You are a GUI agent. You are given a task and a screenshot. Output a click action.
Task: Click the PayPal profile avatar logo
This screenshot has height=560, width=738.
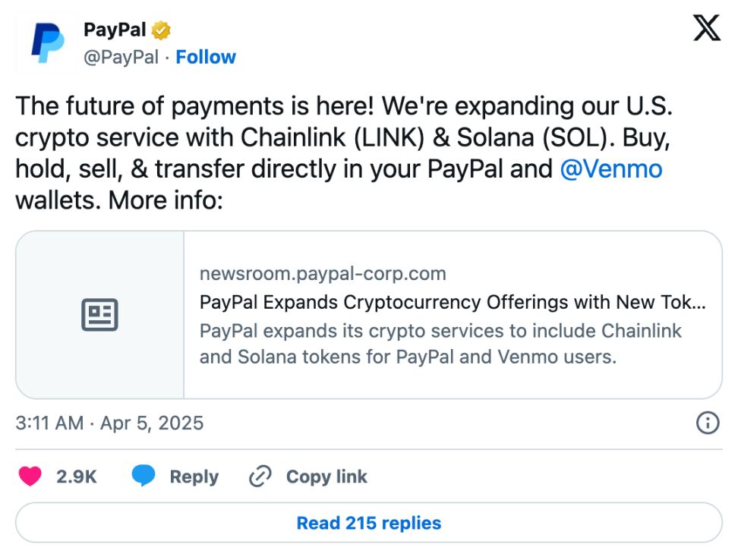click(x=47, y=43)
